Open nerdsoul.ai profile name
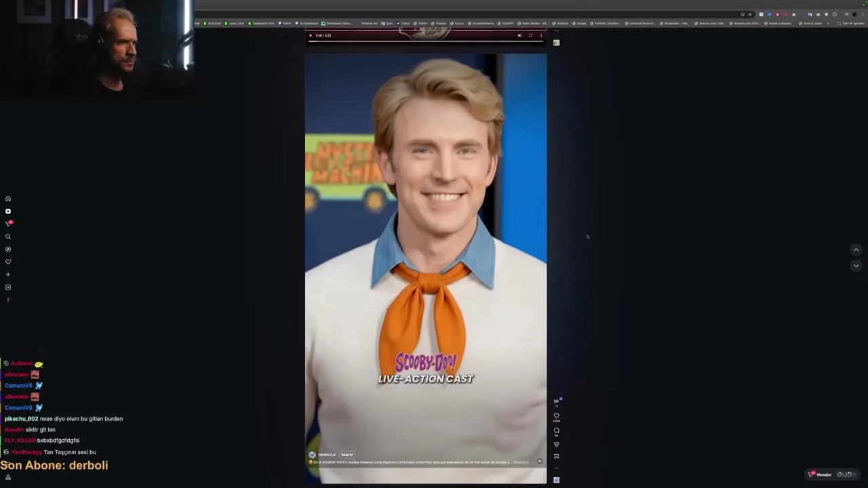Image resolution: width=868 pixels, height=488 pixels. click(x=327, y=455)
